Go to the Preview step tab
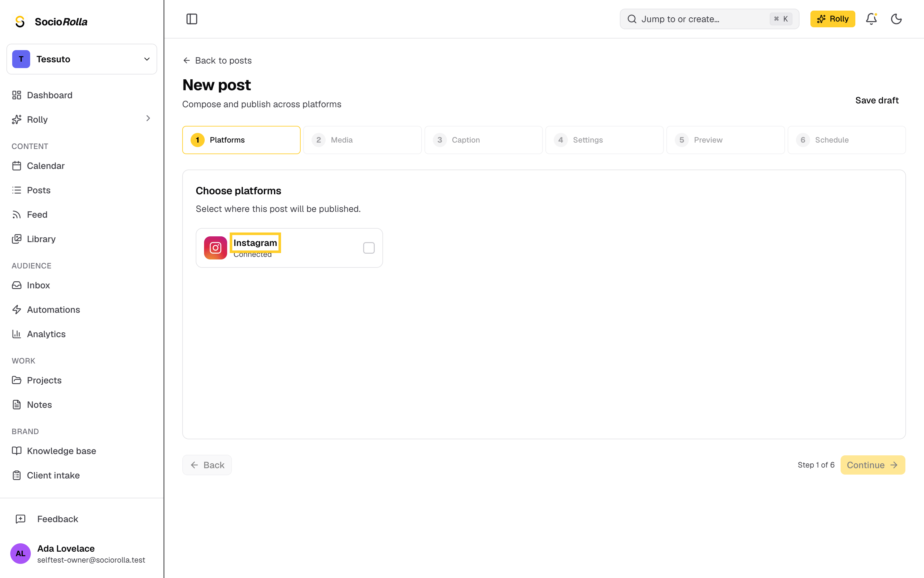Image resolution: width=924 pixels, height=578 pixels. coord(725,140)
